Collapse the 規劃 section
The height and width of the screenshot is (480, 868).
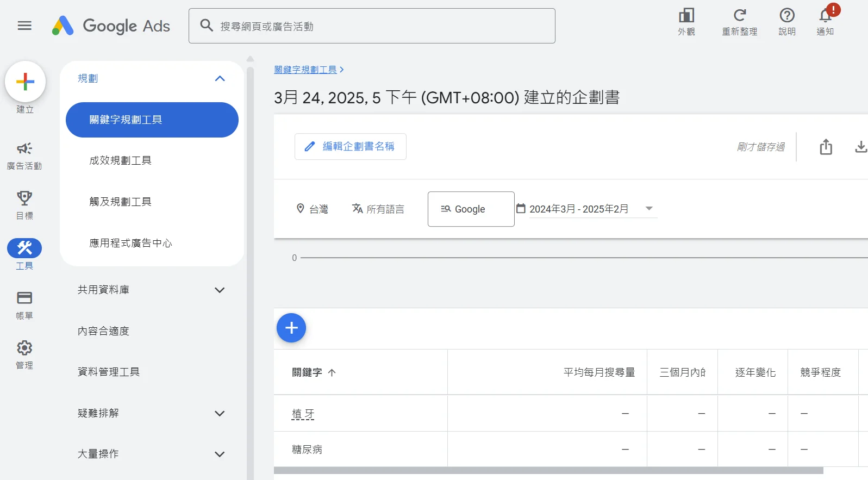pyautogui.click(x=220, y=79)
